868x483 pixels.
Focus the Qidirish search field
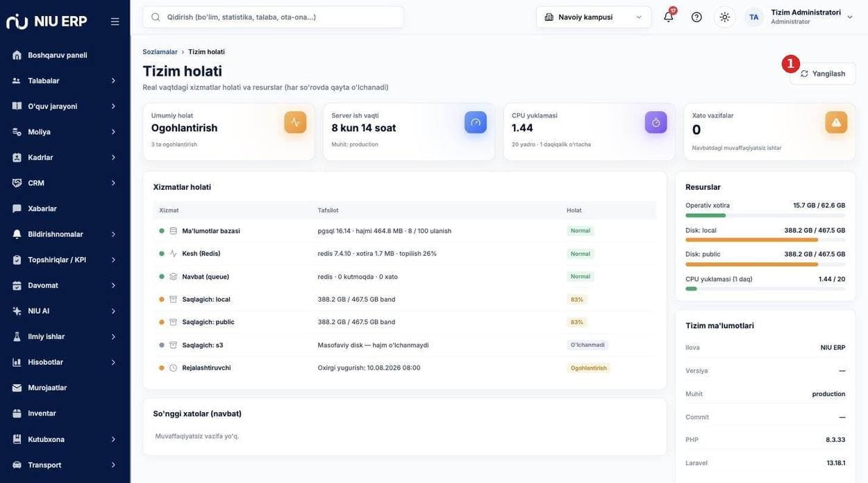coord(273,17)
